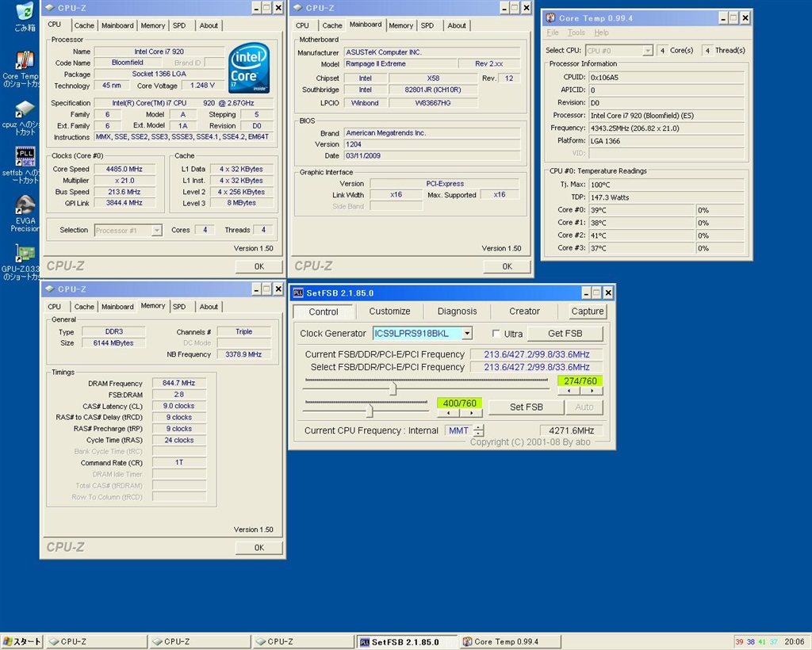Click the MMT frequency mode spinner

[478, 431]
